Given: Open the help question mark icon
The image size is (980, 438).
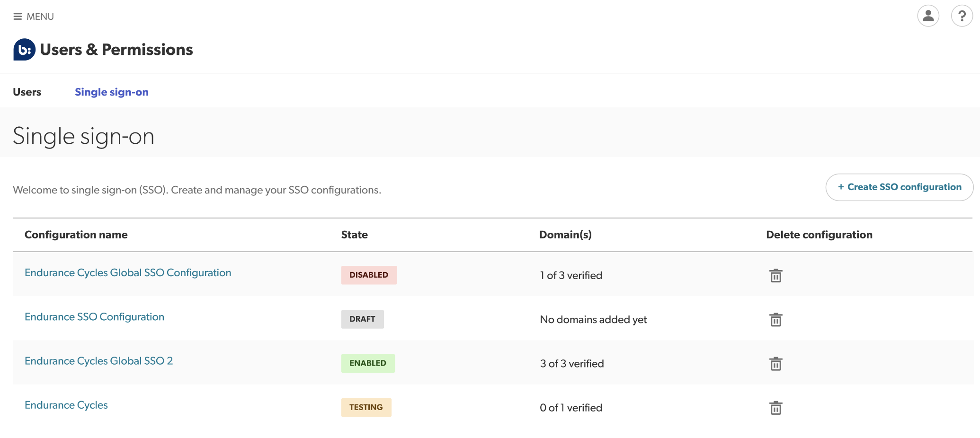Looking at the screenshot, I should 962,16.
